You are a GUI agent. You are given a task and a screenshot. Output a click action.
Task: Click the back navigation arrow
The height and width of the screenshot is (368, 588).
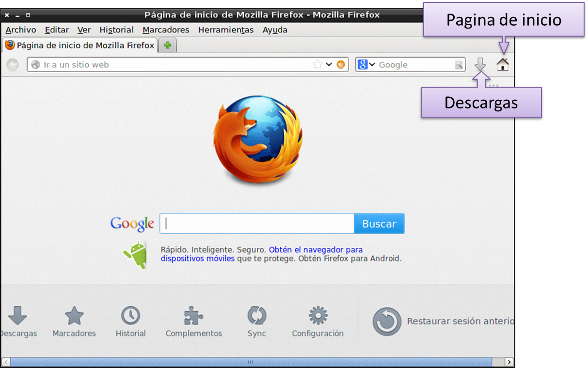point(13,64)
